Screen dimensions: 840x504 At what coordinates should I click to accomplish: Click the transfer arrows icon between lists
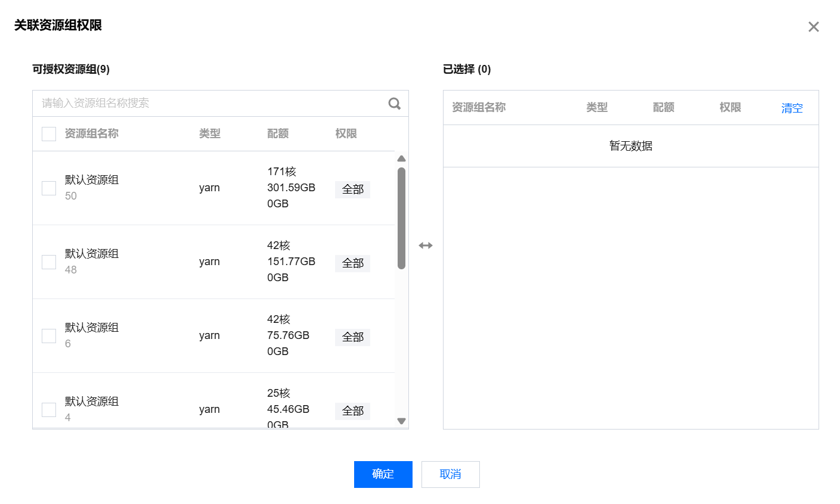pos(426,245)
